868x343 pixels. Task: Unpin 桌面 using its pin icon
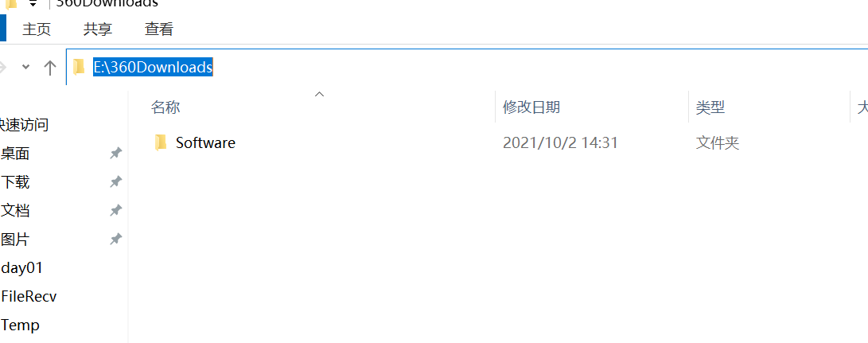(115, 153)
